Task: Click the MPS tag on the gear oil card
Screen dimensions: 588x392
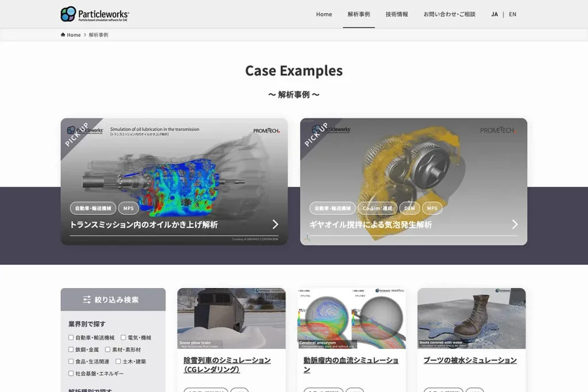Action: pos(432,208)
